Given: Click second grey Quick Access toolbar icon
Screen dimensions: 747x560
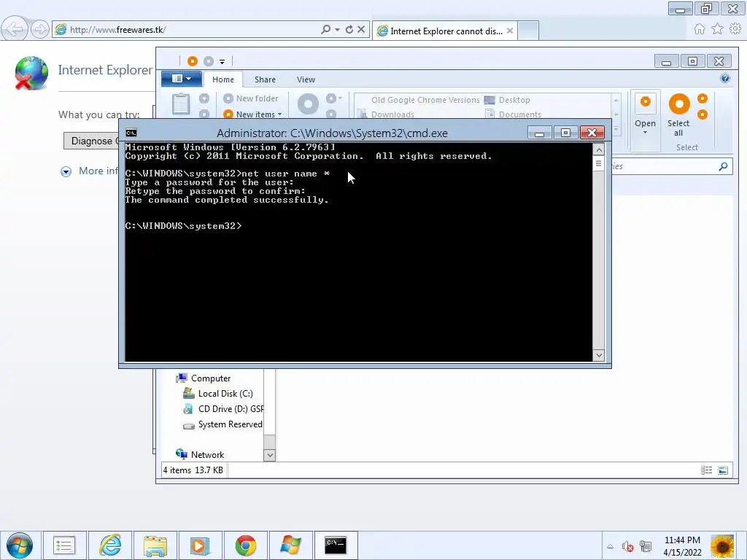Looking at the screenshot, I should pos(209,61).
